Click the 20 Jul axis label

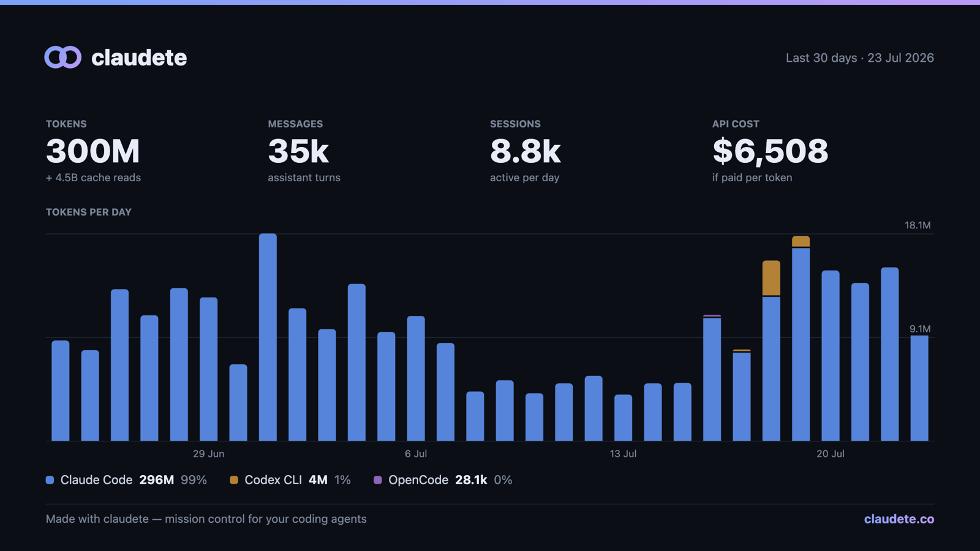tap(831, 454)
